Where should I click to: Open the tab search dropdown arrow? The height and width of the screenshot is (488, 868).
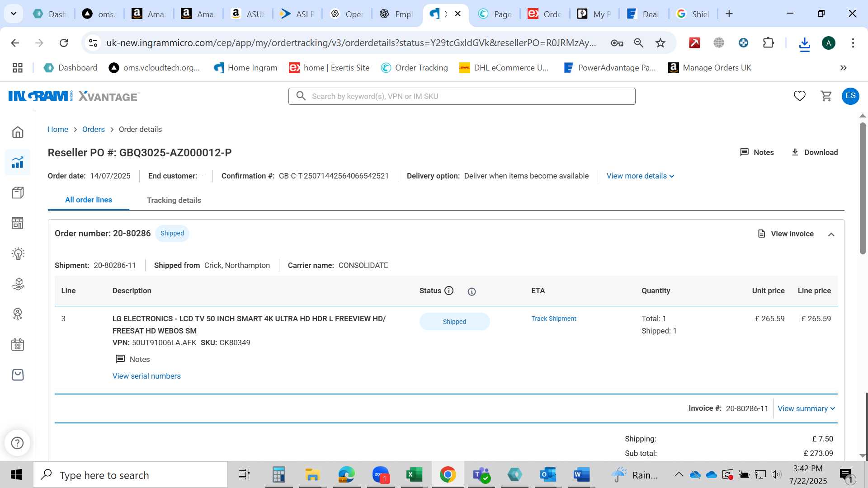click(x=14, y=14)
